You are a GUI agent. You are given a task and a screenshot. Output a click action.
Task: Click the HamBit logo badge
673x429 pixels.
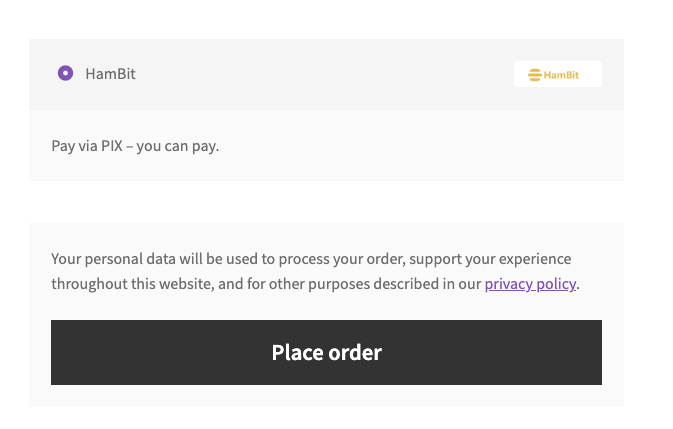click(x=558, y=74)
